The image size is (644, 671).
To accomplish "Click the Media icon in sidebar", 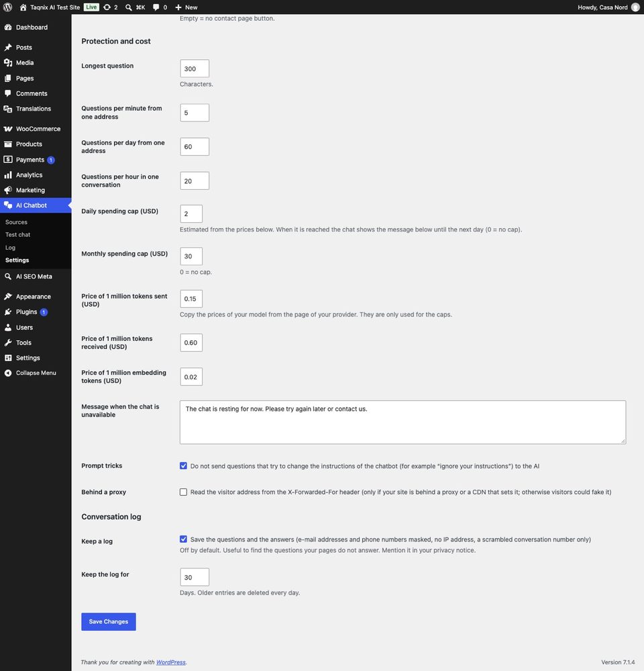I will coord(7,62).
